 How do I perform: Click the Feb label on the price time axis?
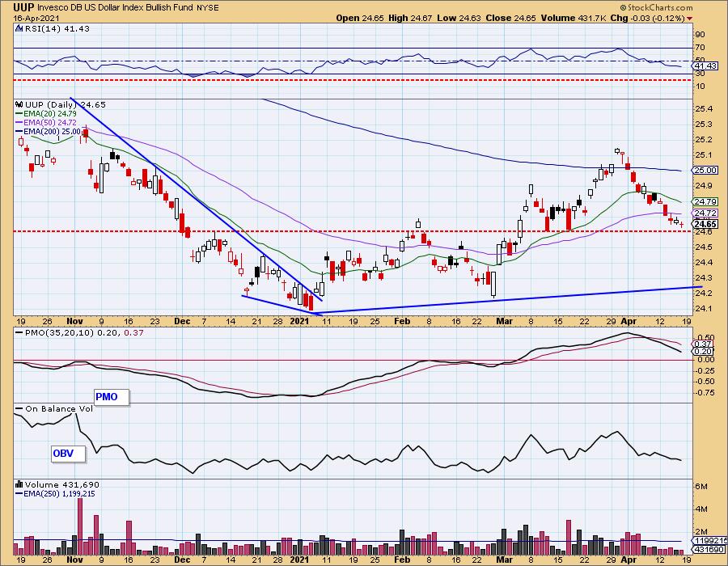(x=401, y=321)
